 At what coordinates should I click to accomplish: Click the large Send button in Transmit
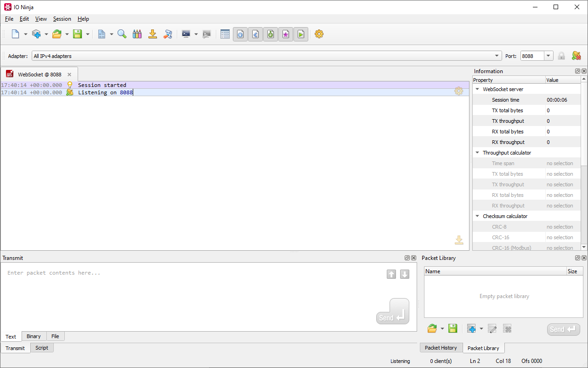pyautogui.click(x=393, y=311)
